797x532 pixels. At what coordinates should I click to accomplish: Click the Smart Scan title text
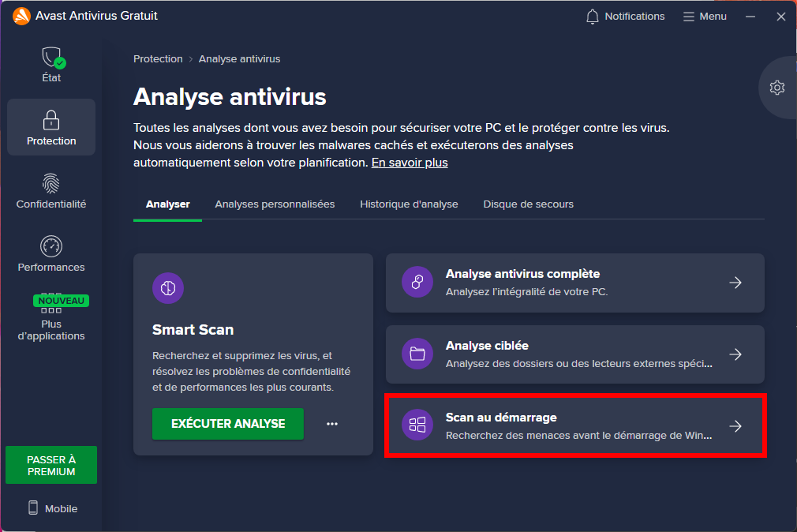193,330
